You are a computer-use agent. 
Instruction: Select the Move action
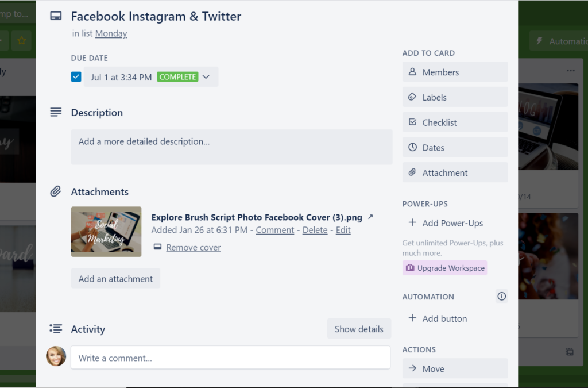[x=455, y=368]
